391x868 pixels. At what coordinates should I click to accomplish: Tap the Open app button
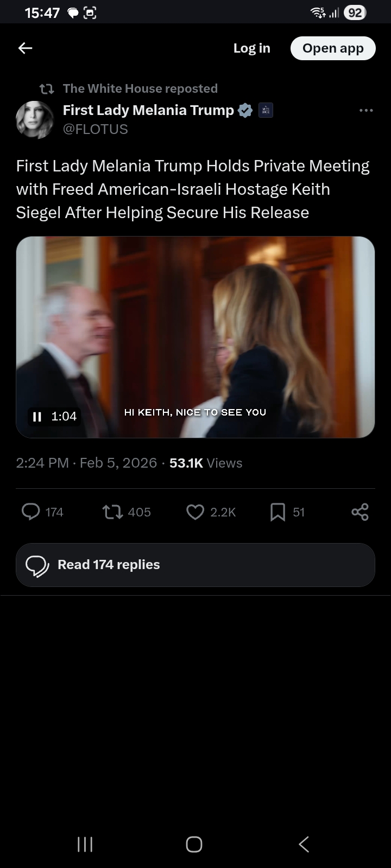[333, 48]
